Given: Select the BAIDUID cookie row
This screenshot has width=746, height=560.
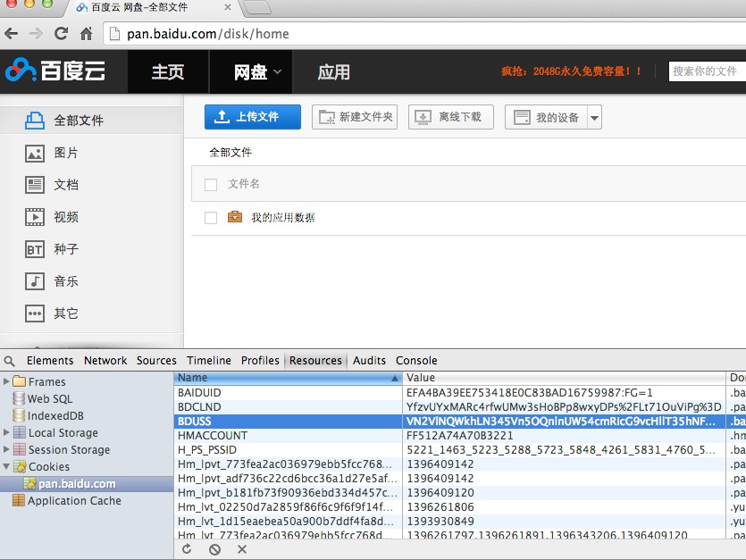Looking at the screenshot, I should pyautogui.click(x=460, y=392).
